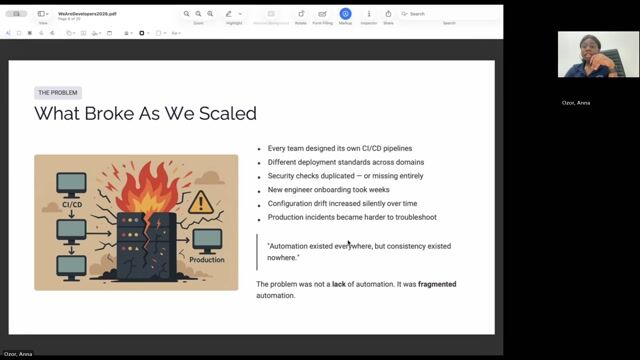Click the Share button
Viewport: 640px width, 360px height.
[388, 14]
